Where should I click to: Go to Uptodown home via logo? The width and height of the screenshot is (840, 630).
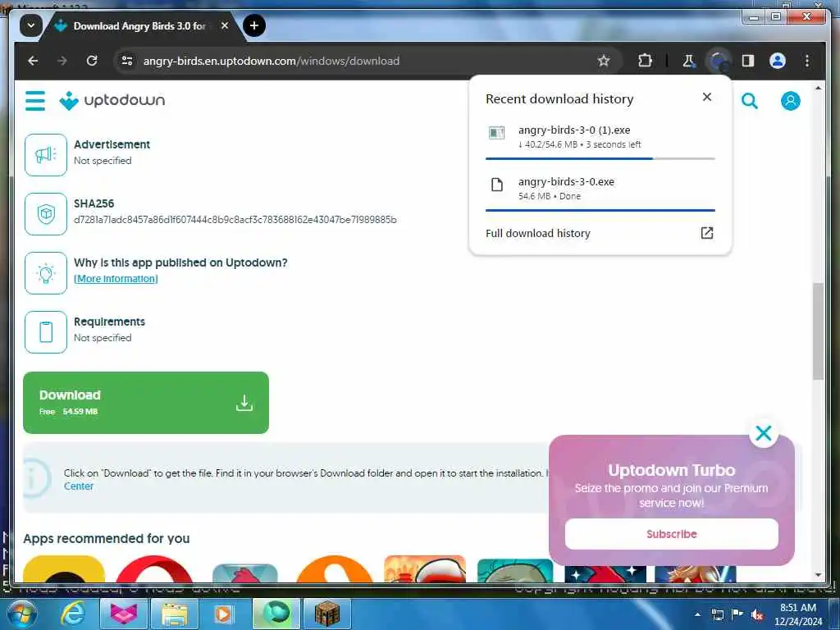pos(112,100)
